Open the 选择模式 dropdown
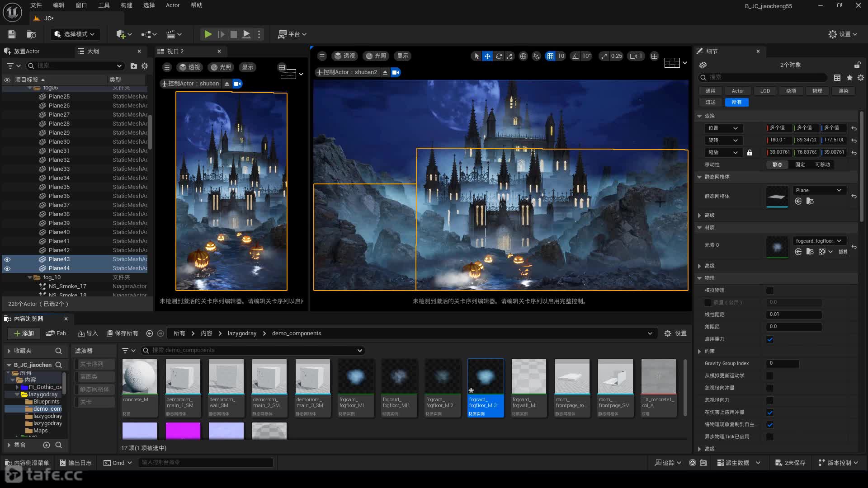 (75, 34)
